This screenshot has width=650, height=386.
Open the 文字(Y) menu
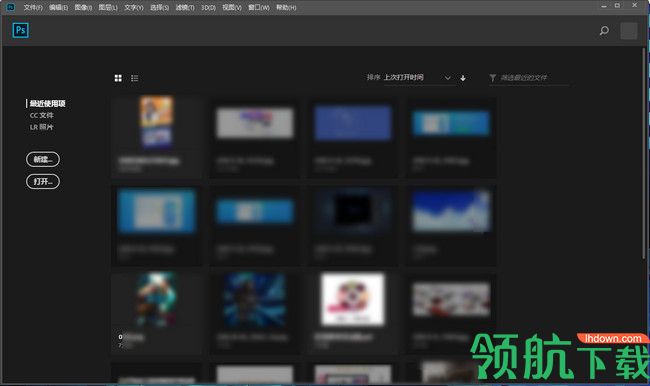[133, 7]
